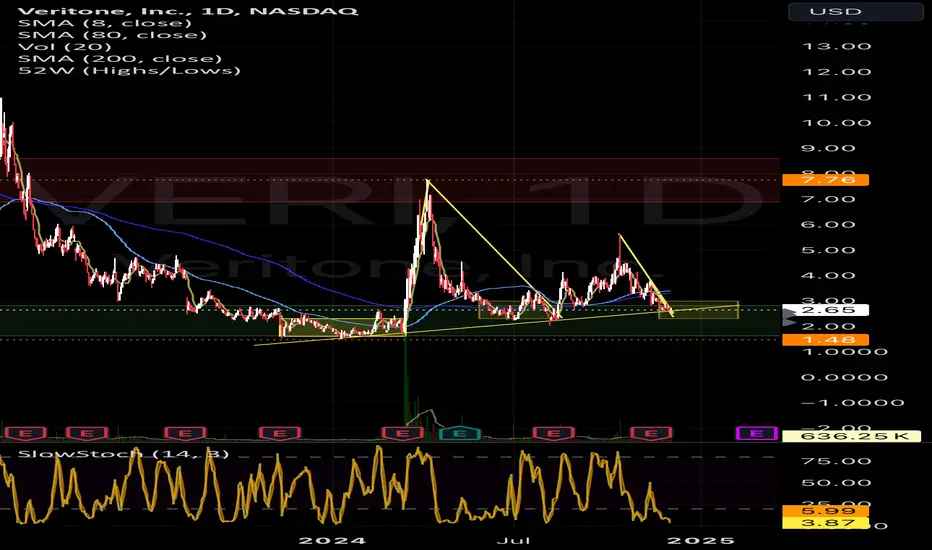
Task: Click the 1.0000 price axis value
Action: tap(844, 352)
